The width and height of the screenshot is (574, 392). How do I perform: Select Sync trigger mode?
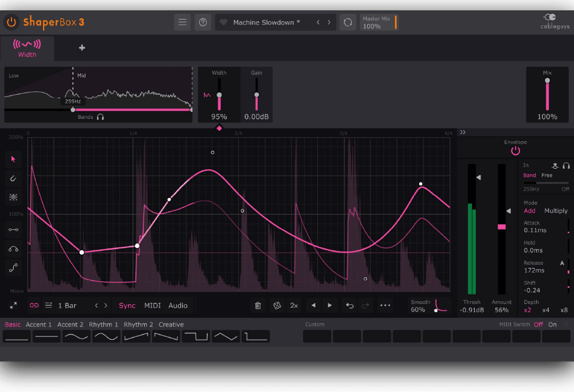tap(127, 305)
